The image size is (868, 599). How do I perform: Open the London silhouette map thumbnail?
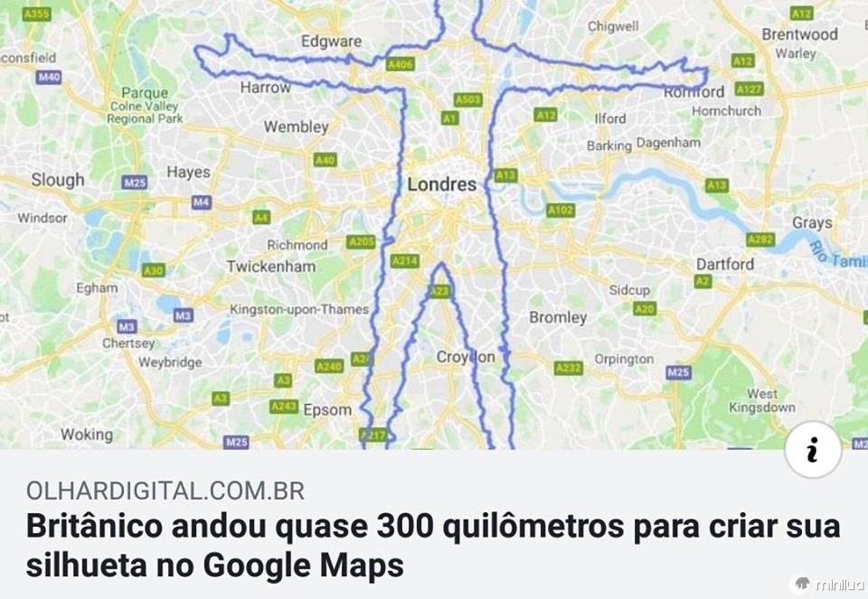click(x=434, y=225)
